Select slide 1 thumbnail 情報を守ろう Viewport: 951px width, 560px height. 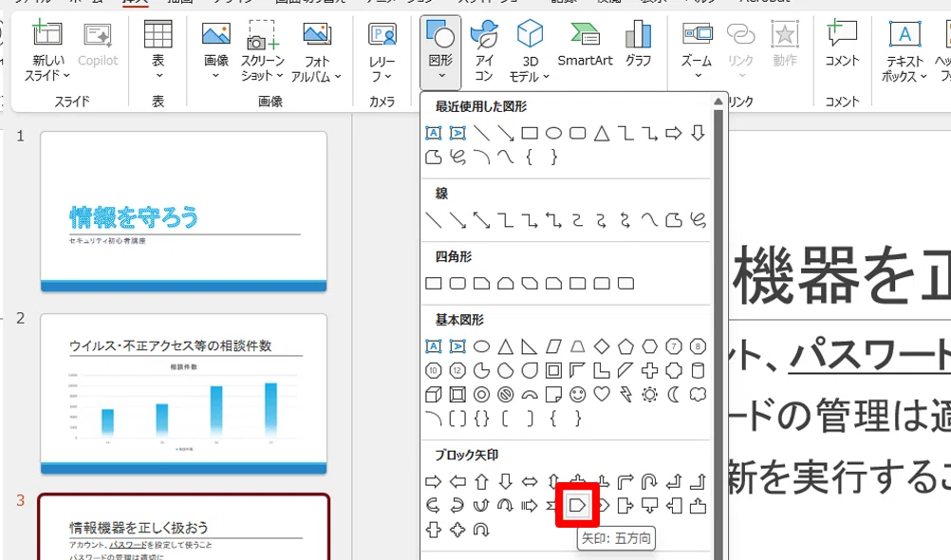click(184, 212)
